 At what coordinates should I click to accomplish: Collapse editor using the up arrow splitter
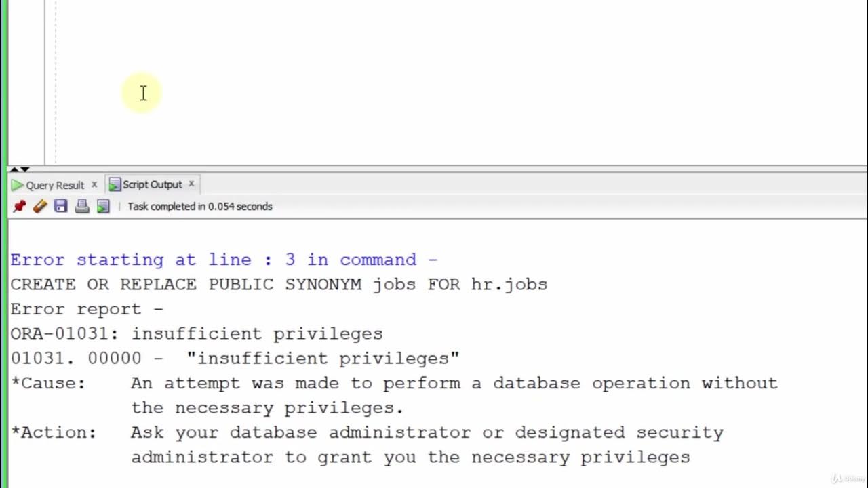(x=14, y=169)
